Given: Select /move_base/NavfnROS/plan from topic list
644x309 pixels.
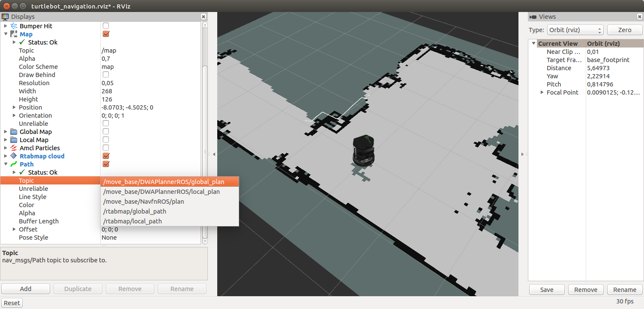Looking at the screenshot, I should [144, 202].
